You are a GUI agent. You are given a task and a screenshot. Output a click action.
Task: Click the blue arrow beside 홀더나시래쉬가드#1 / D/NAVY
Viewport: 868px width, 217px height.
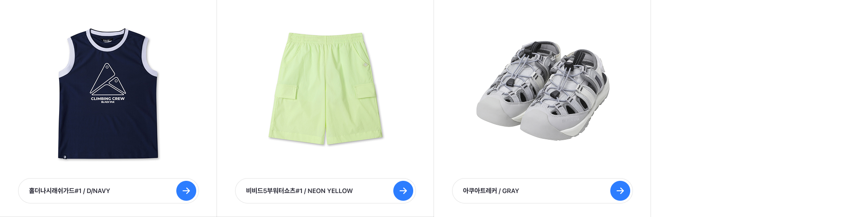pos(186,191)
